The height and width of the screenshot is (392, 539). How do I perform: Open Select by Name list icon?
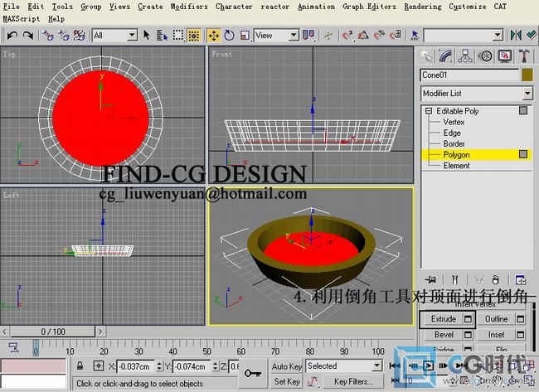162,35
